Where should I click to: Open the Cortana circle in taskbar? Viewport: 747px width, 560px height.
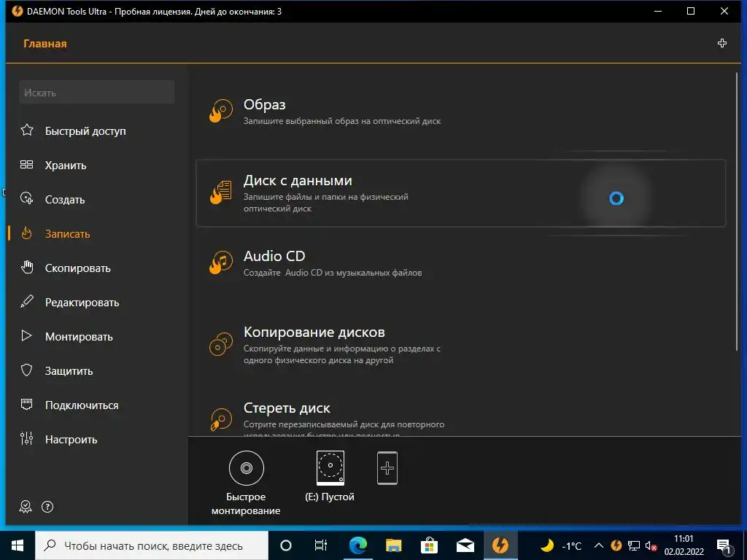[286, 545]
